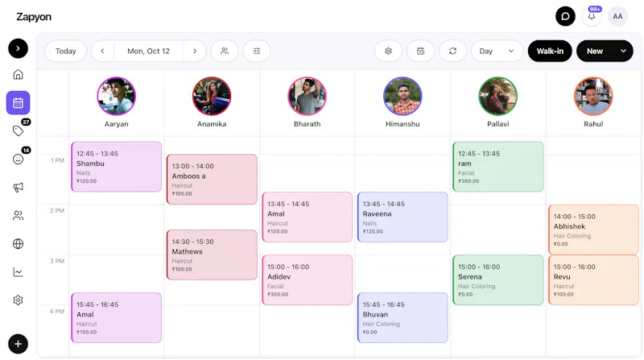The height and width of the screenshot is (360, 644).
Task: Click the Walk-in button
Action: 550,51
